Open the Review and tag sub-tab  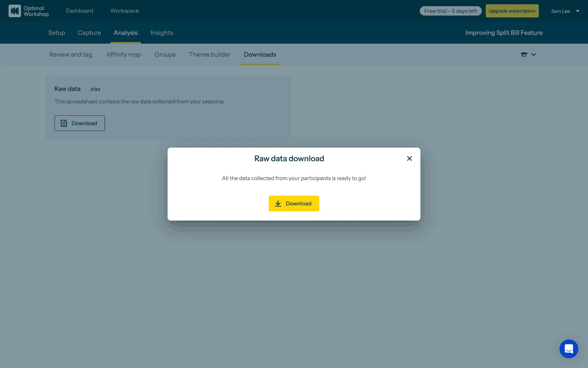click(x=71, y=55)
